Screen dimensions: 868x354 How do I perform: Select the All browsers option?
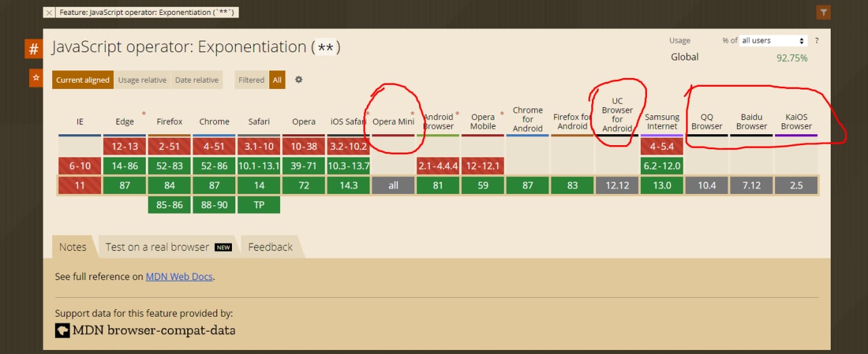[x=277, y=80]
